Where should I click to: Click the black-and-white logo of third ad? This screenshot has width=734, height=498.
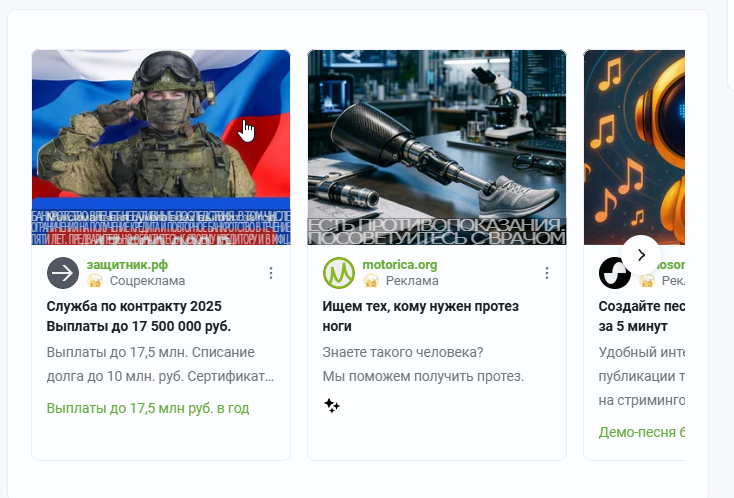[x=615, y=273]
